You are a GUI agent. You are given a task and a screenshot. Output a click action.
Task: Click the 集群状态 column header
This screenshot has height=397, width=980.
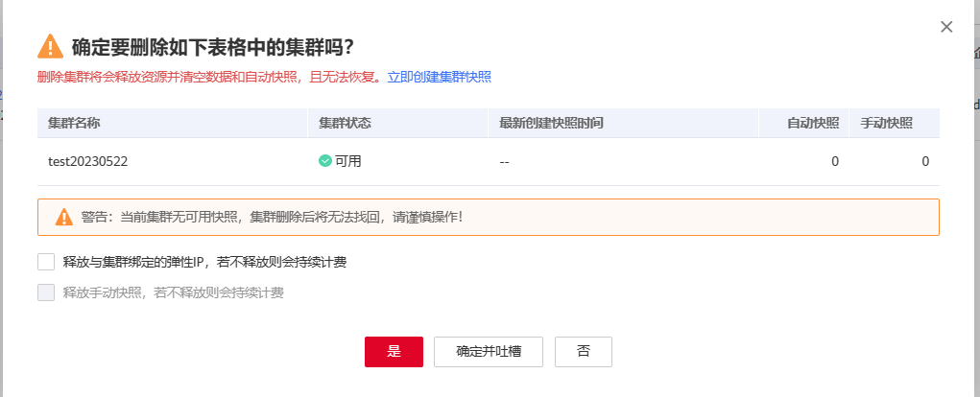pyautogui.click(x=345, y=124)
